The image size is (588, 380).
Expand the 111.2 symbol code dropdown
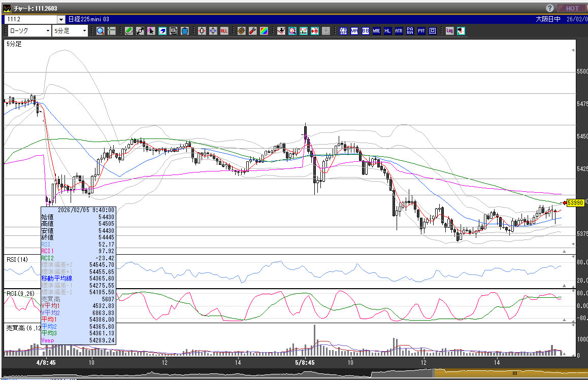pos(61,19)
